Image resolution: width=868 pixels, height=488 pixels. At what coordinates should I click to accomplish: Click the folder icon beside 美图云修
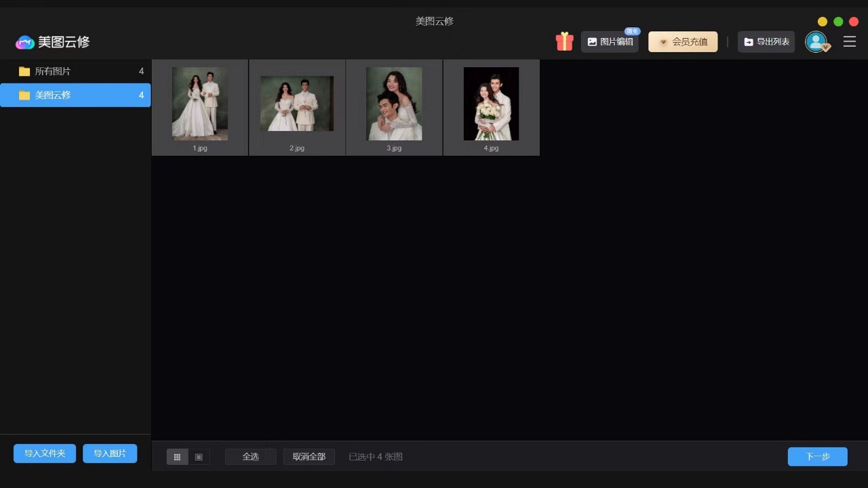click(24, 95)
